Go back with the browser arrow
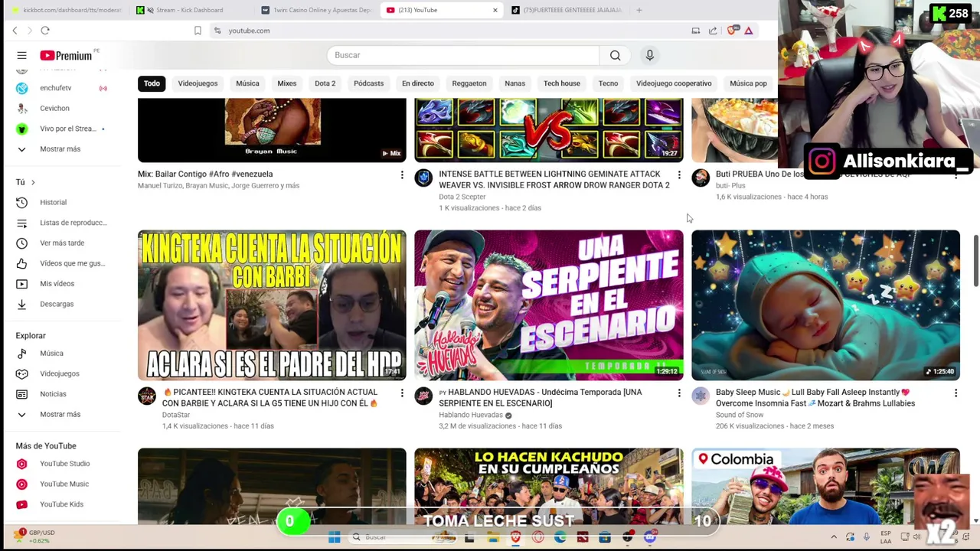 pos(15,31)
